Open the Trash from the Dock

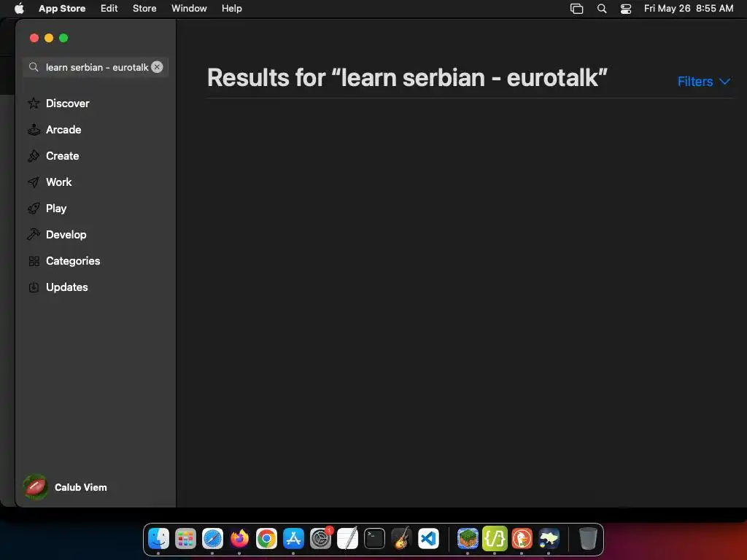pyautogui.click(x=588, y=539)
